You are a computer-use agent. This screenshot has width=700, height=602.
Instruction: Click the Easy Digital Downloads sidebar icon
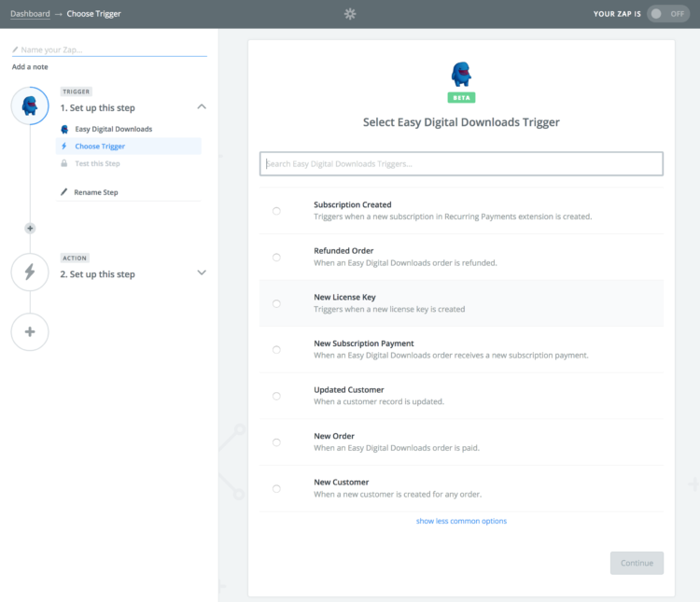click(x=64, y=129)
